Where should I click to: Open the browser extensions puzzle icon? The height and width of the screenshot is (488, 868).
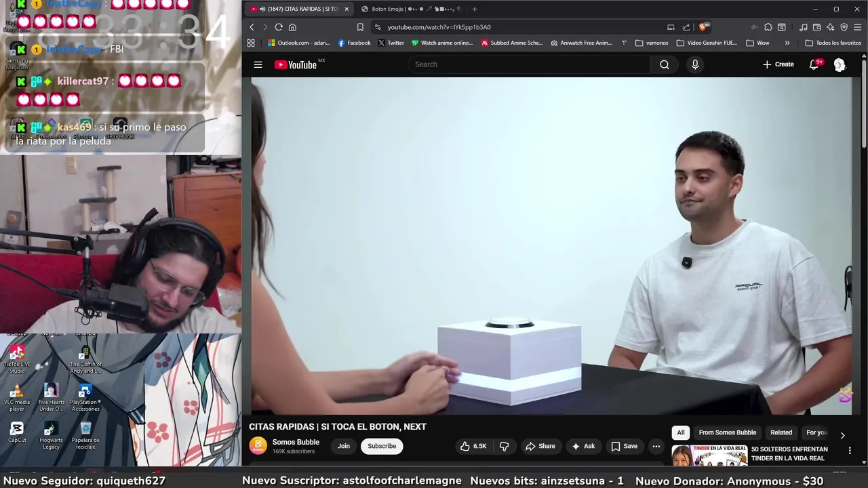[768, 27]
